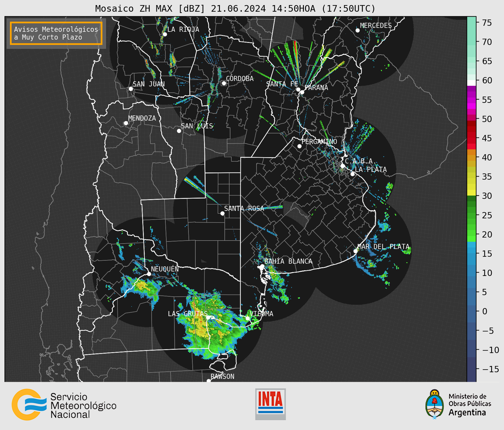The image size is (504, 430).
Task: Click the red 45 dBZ colorbar band
Action: [x=471, y=138]
